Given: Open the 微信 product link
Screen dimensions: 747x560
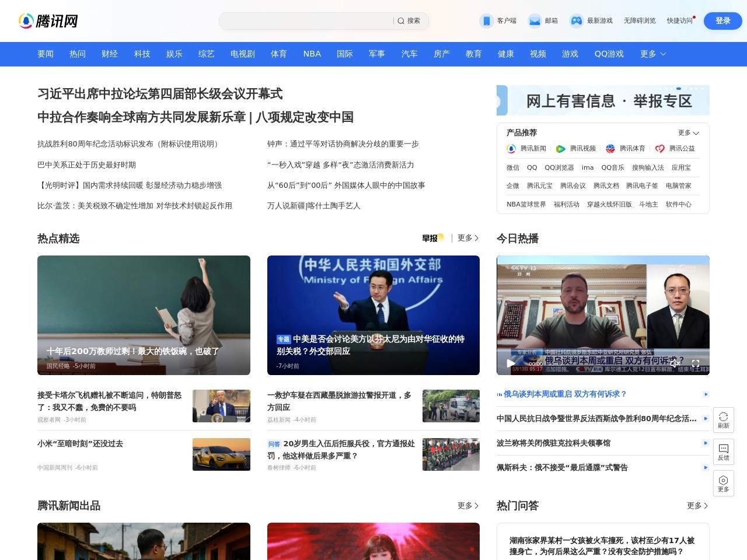Looking at the screenshot, I should click(513, 167).
